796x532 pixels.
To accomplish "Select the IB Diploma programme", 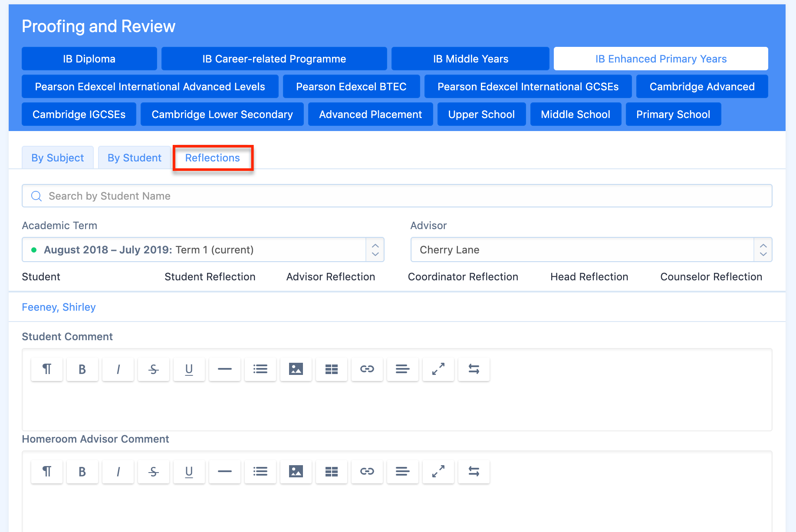I will click(89, 59).
